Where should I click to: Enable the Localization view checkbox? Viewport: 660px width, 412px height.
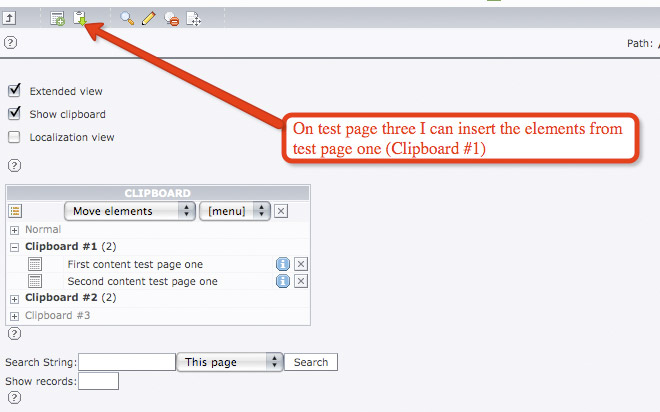click(x=15, y=137)
